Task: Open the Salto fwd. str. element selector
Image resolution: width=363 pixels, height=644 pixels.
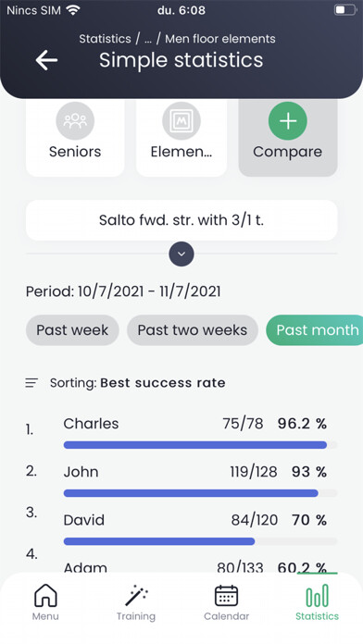Action: pyautogui.click(x=181, y=220)
